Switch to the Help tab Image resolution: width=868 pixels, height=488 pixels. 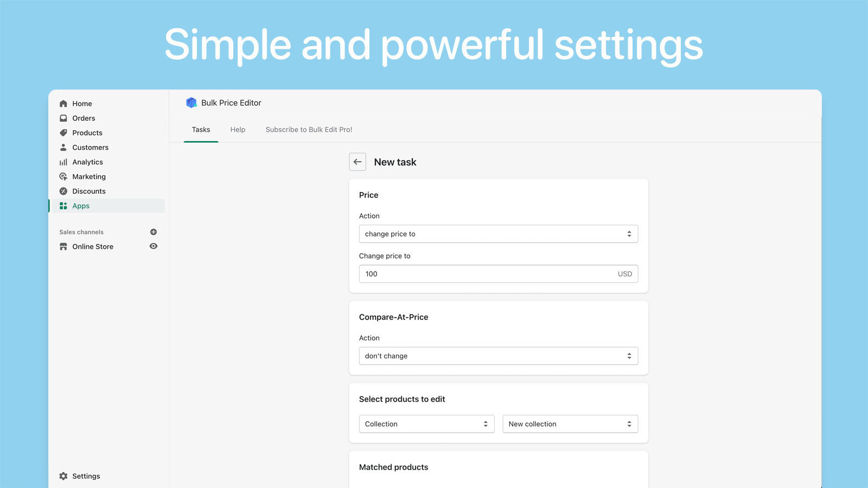click(238, 130)
